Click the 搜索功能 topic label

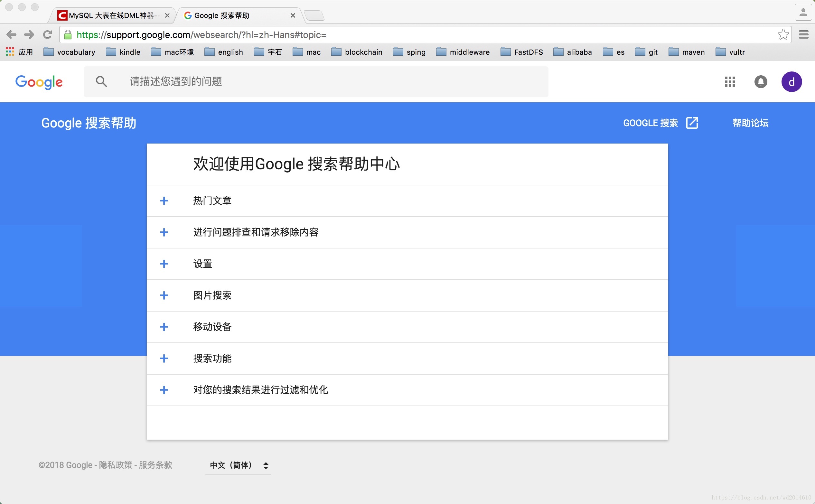(x=212, y=358)
